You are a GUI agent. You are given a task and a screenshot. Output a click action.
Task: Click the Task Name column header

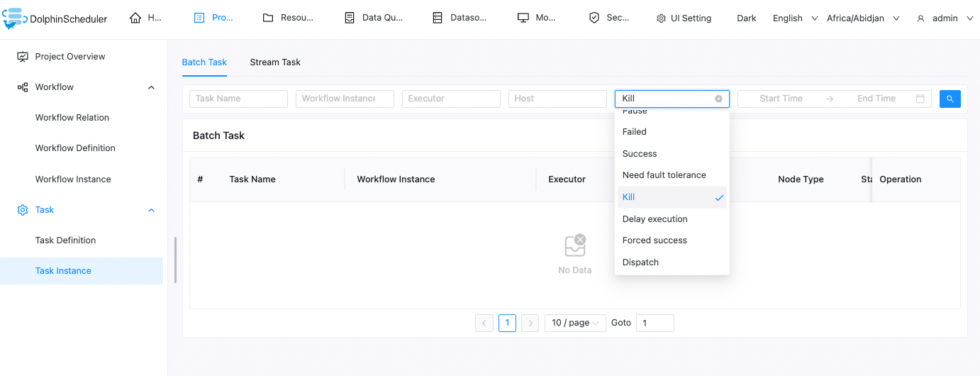(x=252, y=179)
